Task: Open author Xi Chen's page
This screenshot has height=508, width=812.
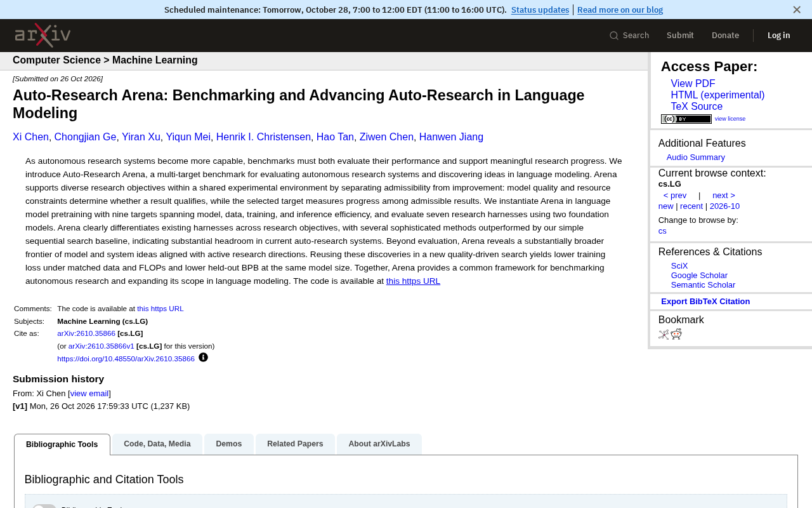Action: pos(30,137)
